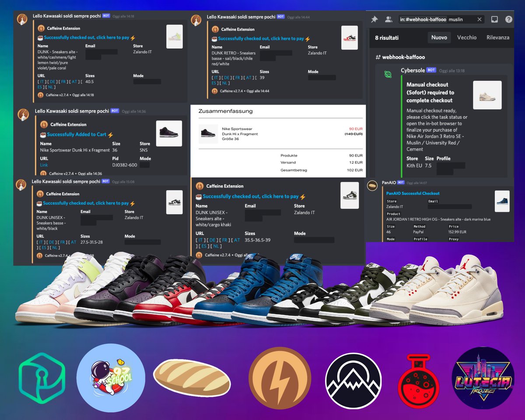Open FR URL in 14:18 embed
Viewport: 525px width, 420px height.
64,82
